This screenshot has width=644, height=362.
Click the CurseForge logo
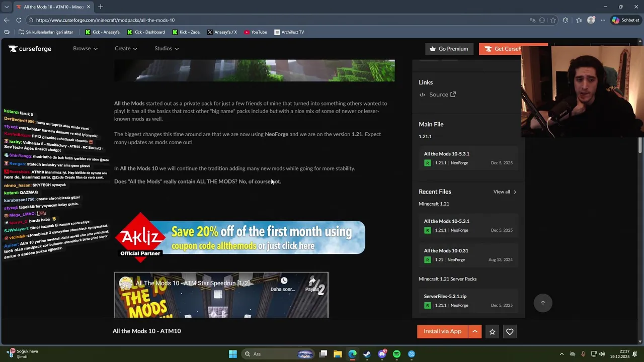pyautogui.click(x=30, y=49)
